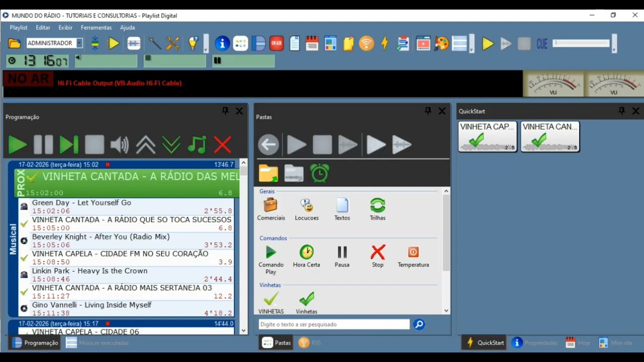The height and width of the screenshot is (362, 644).
Task: Trigger the VINHETA CAN... QuickStart button
Action: pos(550,136)
